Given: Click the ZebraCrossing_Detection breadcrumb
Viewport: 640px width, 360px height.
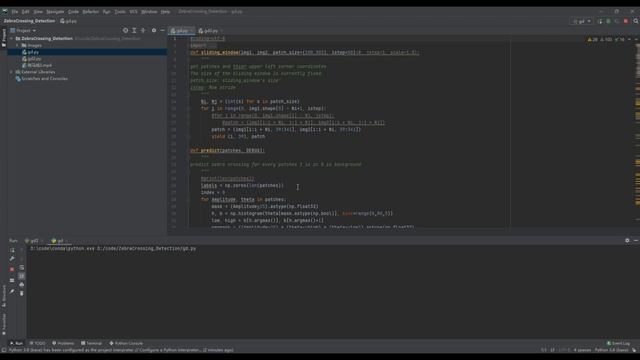Looking at the screenshot, I should point(29,21).
